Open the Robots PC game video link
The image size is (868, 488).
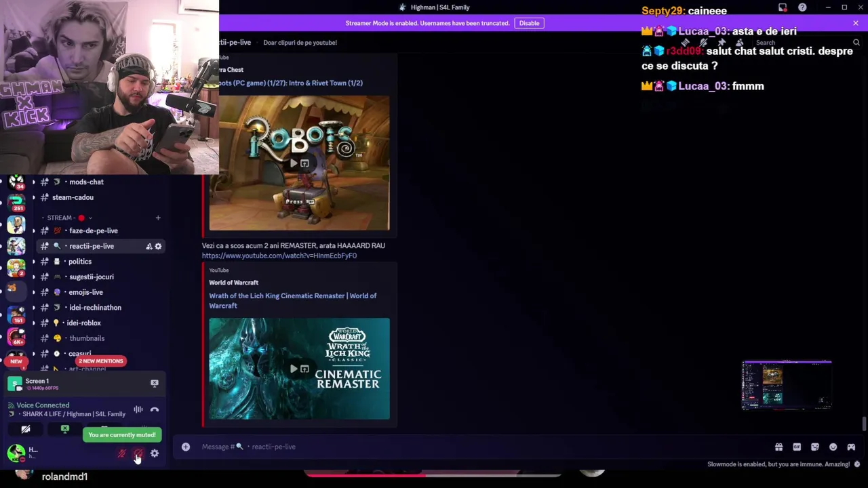pos(291,83)
